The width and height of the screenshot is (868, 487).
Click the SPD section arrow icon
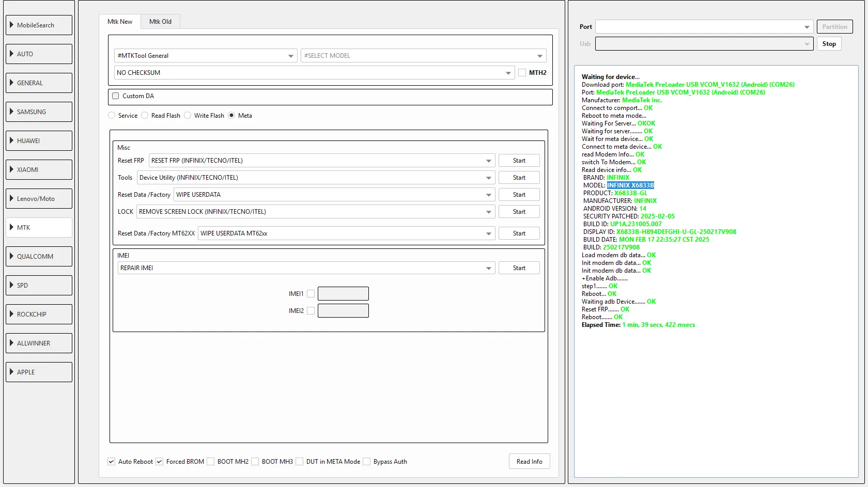coord(11,285)
